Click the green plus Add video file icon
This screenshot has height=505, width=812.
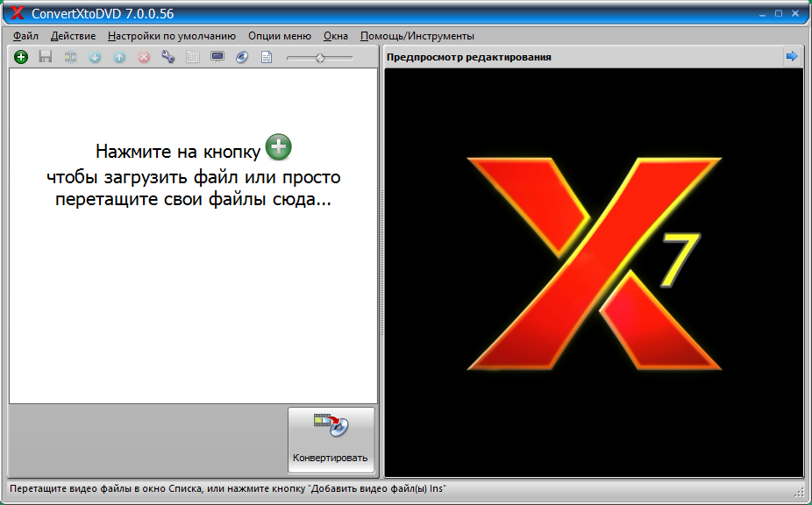pyautogui.click(x=19, y=56)
